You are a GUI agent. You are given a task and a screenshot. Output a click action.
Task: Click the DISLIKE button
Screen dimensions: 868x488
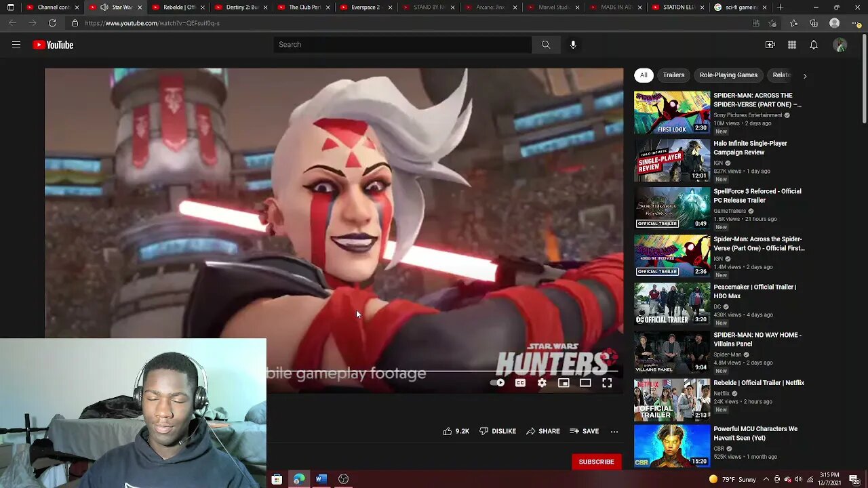click(x=498, y=431)
